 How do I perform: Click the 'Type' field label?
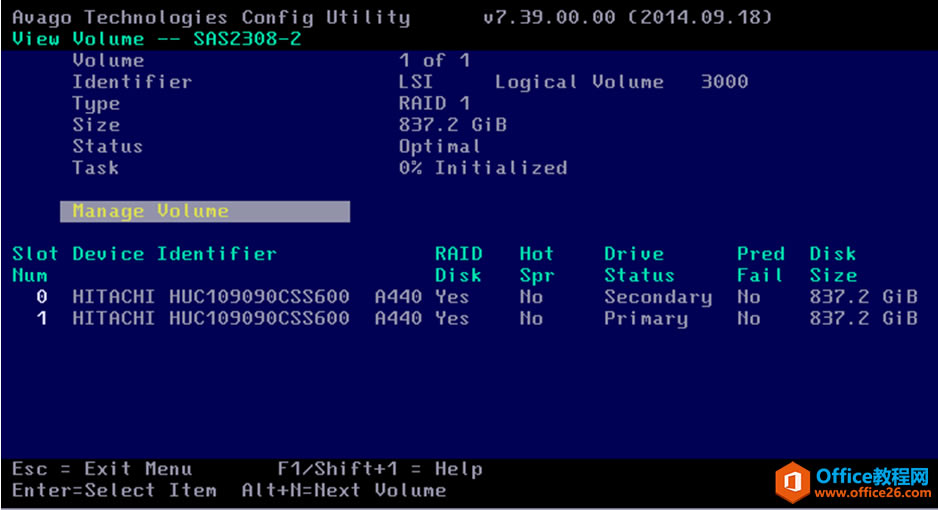[96, 104]
